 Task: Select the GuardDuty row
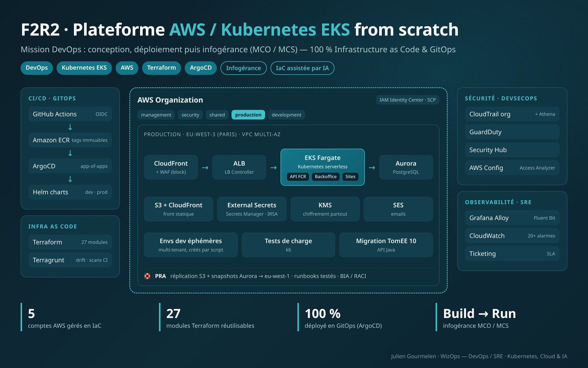point(512,132)
